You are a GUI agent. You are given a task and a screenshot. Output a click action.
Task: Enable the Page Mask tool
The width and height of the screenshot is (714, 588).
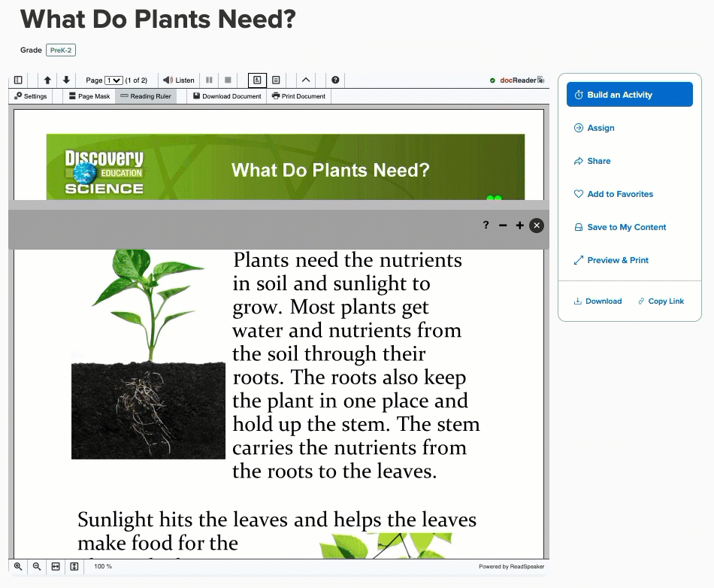point(89,96)
